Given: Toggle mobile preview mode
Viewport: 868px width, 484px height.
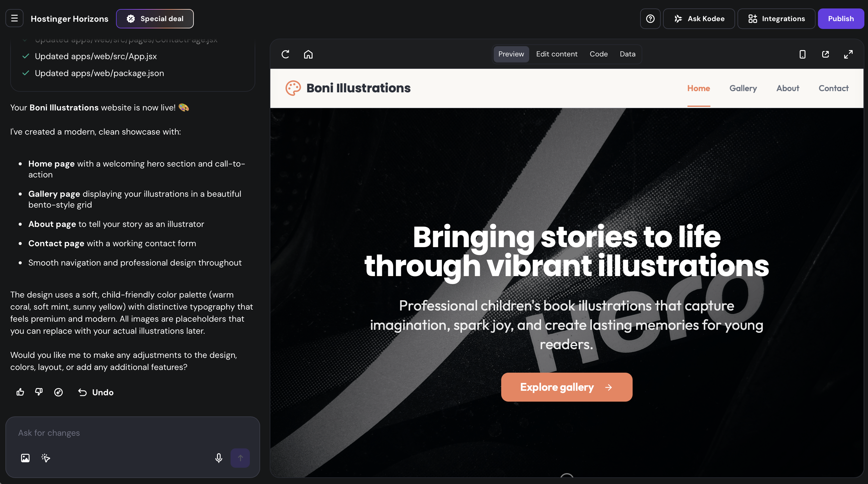Looking at the screenshot, I should pos(802,54).
